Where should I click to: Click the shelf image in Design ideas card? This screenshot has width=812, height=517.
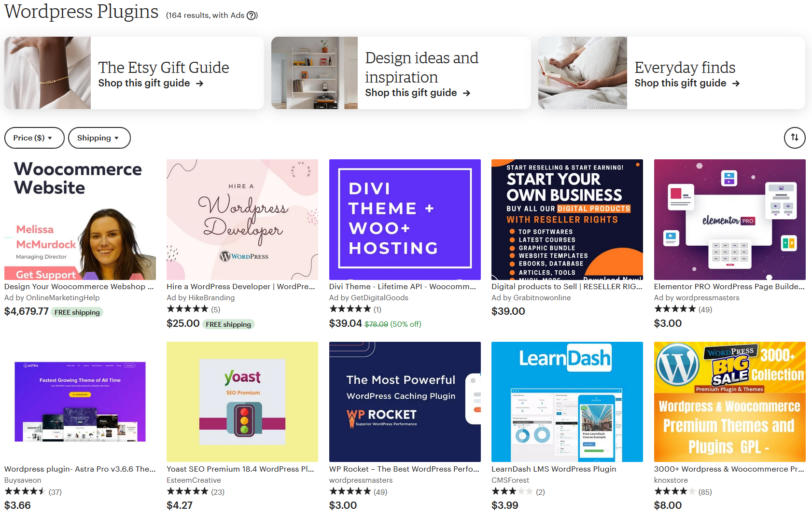click(x=314, y=73)
